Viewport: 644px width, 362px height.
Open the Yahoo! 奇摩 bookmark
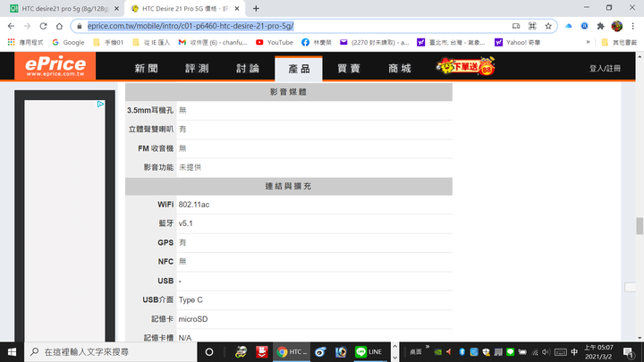pyautogui.click(x=517, y=42)
